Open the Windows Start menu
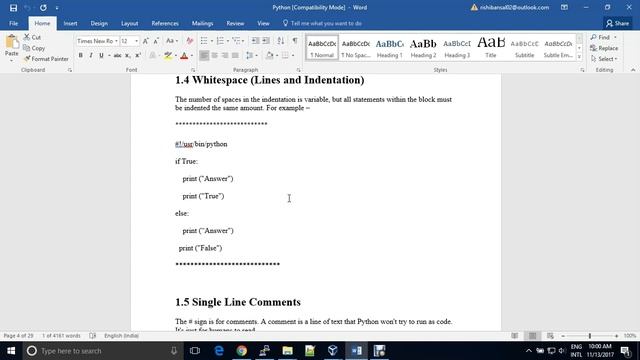 (x=11, y=351)
